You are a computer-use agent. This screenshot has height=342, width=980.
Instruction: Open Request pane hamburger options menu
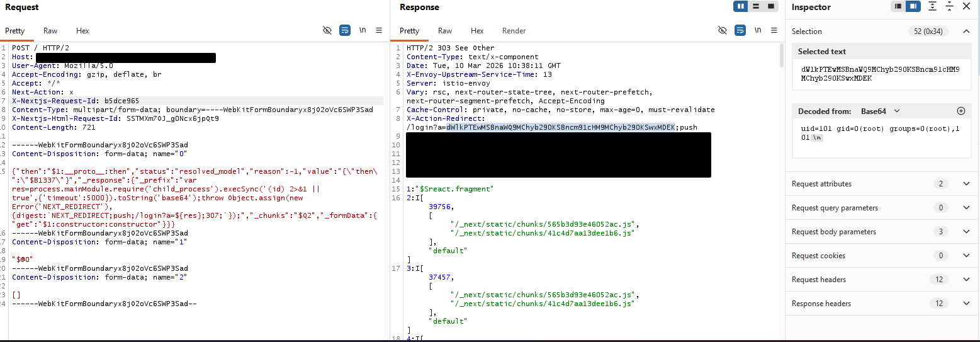[x=379, y=30]
